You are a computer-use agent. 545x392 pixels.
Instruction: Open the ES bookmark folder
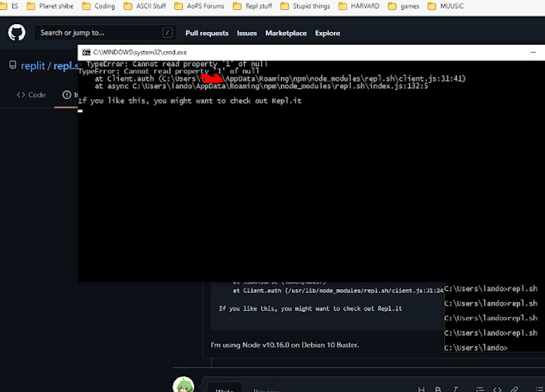10,6
